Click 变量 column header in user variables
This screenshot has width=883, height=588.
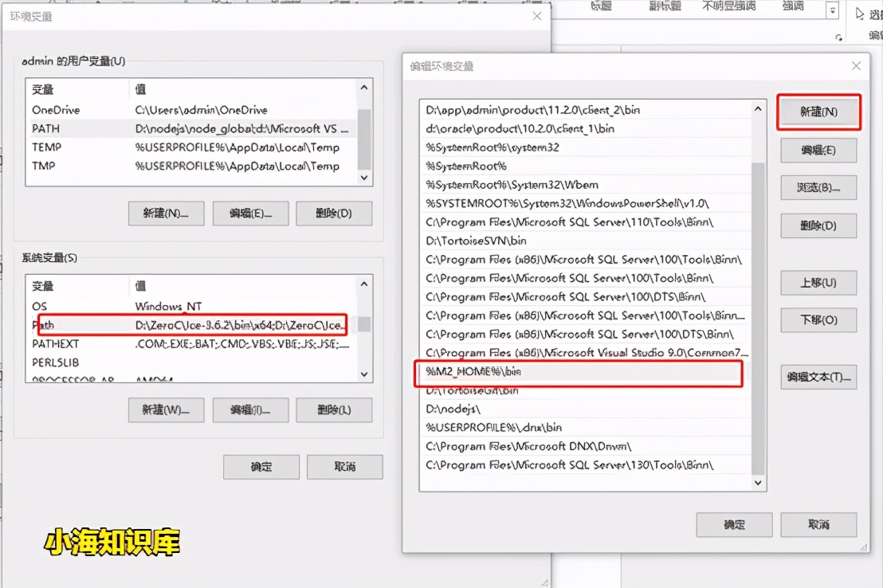click(x=78, y=89)
